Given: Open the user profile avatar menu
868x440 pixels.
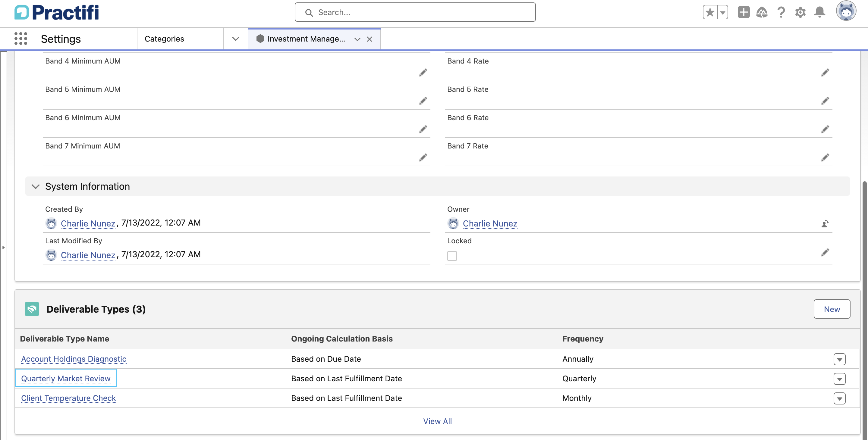Looking at the screenshot, I should click(846, 11).
